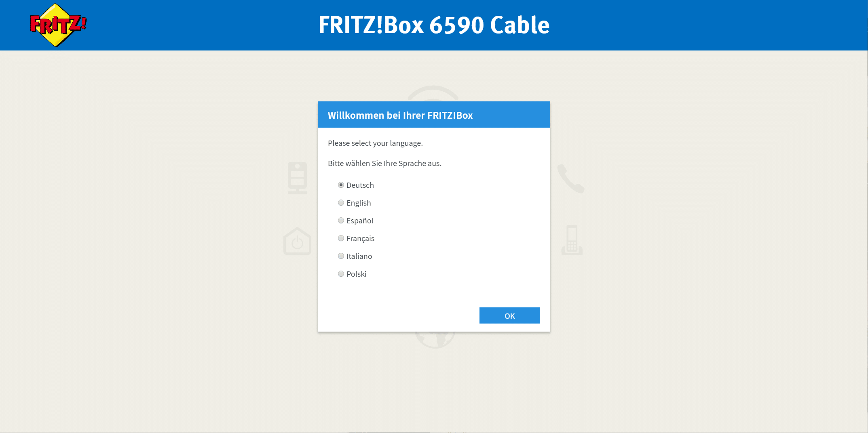
Task: Confirm language with the OK button
Action: pyautogui.click(x=509, y=315)
